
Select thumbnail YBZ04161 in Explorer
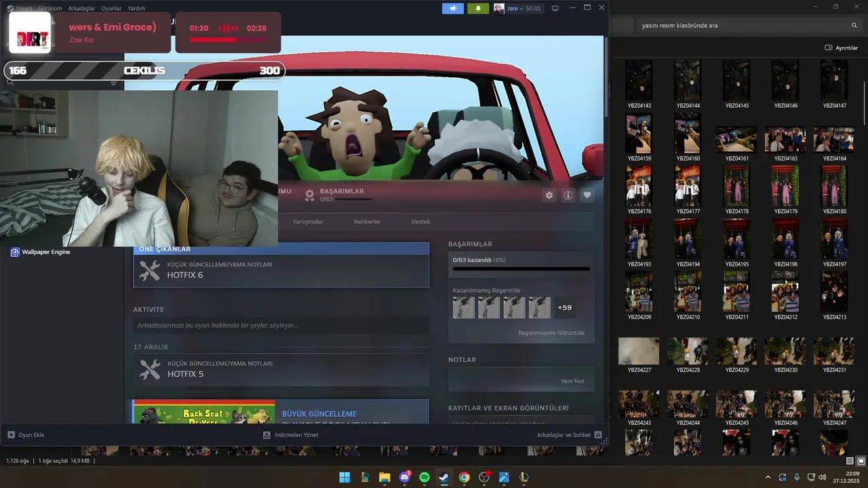tap(736, 144)
